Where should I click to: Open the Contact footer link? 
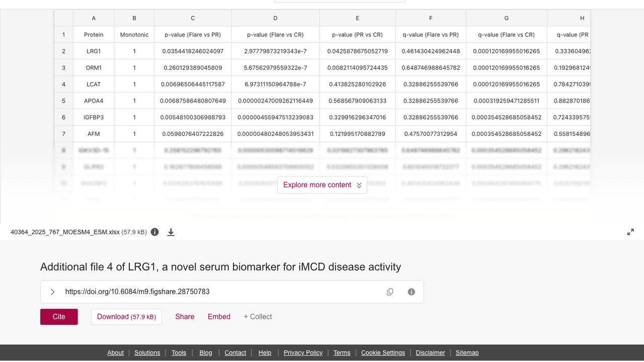(x=235, y=353)
